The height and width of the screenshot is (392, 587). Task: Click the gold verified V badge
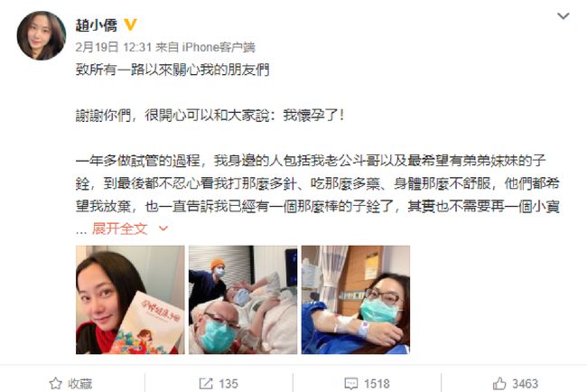click(x=130, y=24)
